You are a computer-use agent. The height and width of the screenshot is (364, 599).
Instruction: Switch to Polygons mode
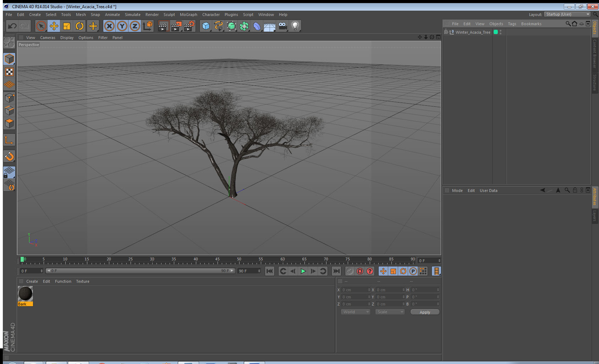click(9, 123)
